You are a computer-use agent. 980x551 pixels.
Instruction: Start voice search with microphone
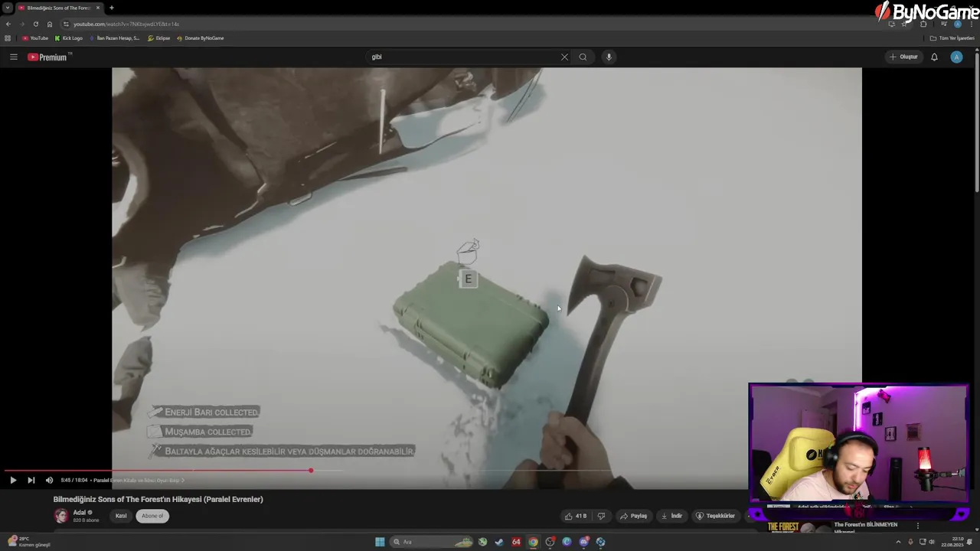(609, 57)
